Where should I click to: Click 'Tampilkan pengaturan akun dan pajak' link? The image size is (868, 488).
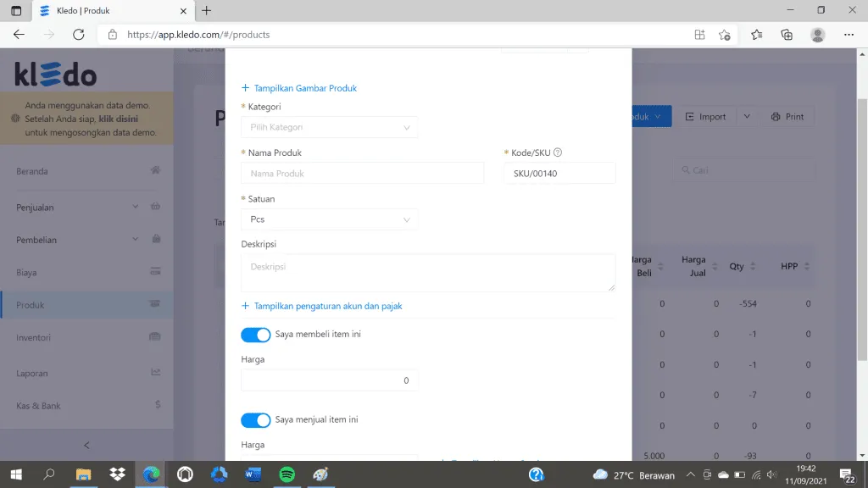pyautogui.click(x=327, y=306)
